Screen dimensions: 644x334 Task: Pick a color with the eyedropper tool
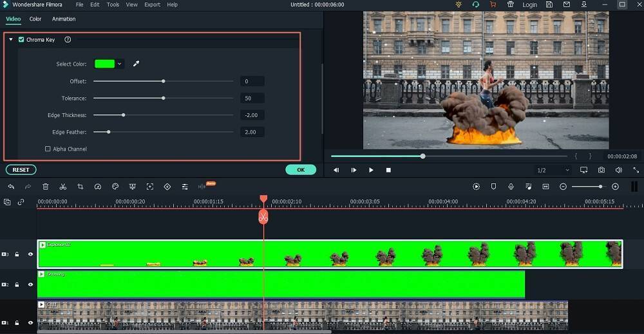click(136, 64)
